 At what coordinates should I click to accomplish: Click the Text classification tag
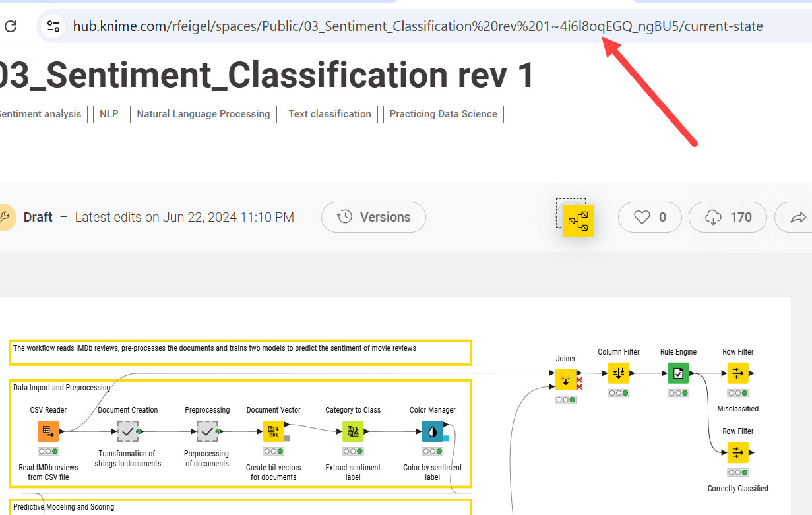(330, 114)
